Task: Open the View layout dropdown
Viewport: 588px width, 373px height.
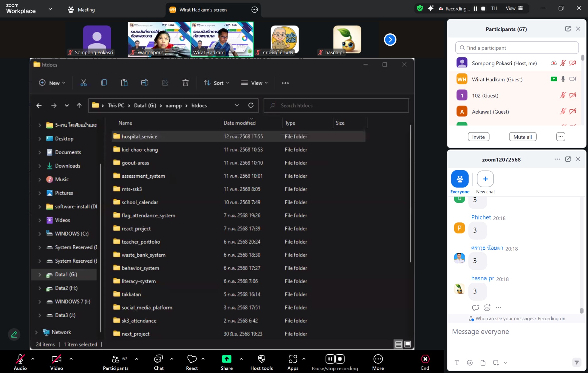Action: (514, 8)
